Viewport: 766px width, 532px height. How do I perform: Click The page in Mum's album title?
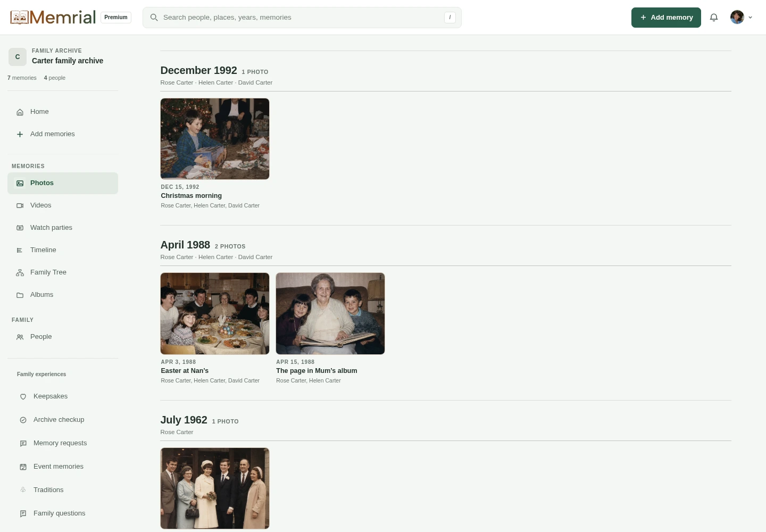pyautogui.click(x=317, y=371)
